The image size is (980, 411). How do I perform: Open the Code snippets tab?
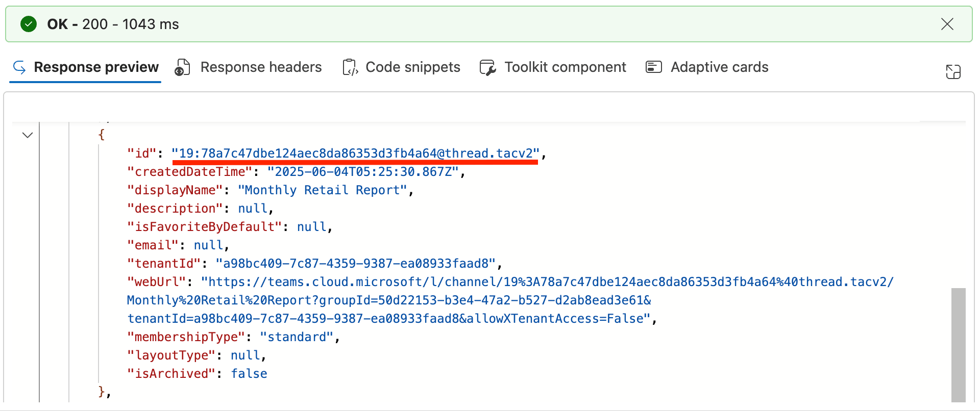click(401, 67)
